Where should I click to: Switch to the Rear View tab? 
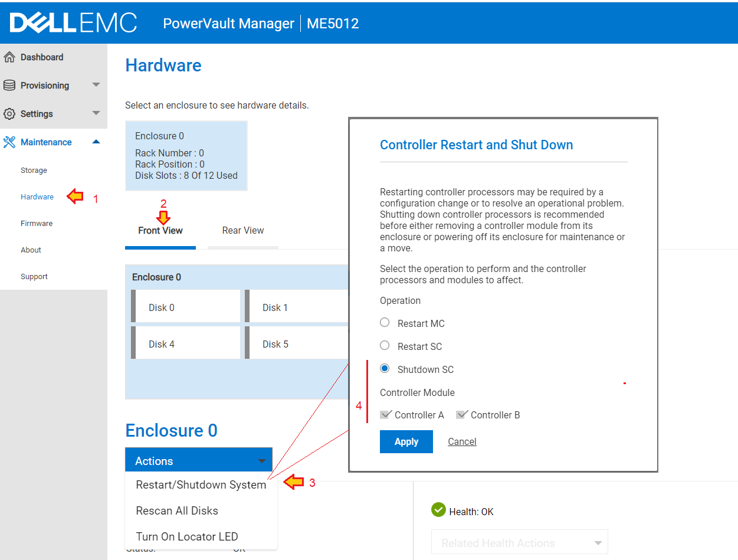[x=242, y=230]
